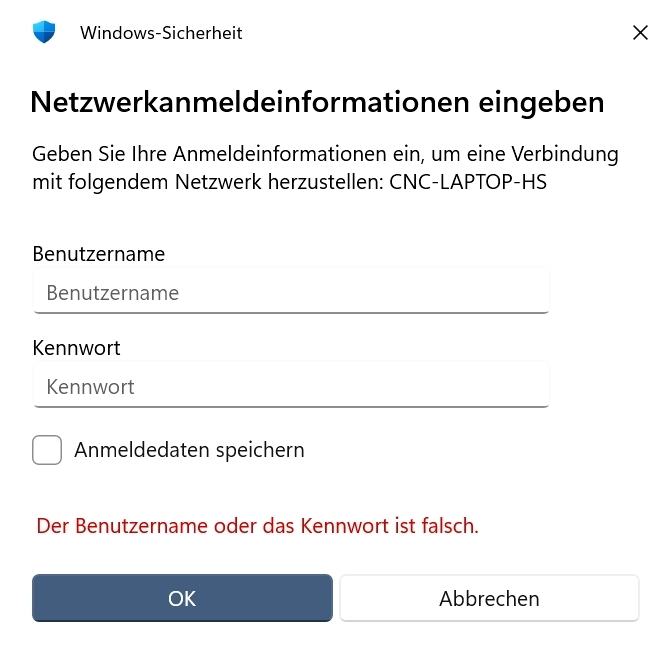Click the Windows Security shield icon
Image resolution: width=670 pixels, height=653 pixels.
point(44,32)
